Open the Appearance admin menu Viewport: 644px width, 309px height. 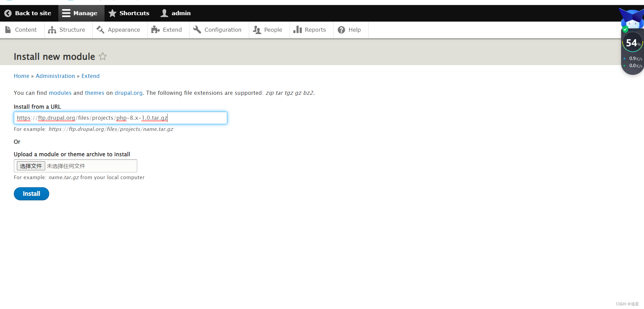[x=120, y=30]
